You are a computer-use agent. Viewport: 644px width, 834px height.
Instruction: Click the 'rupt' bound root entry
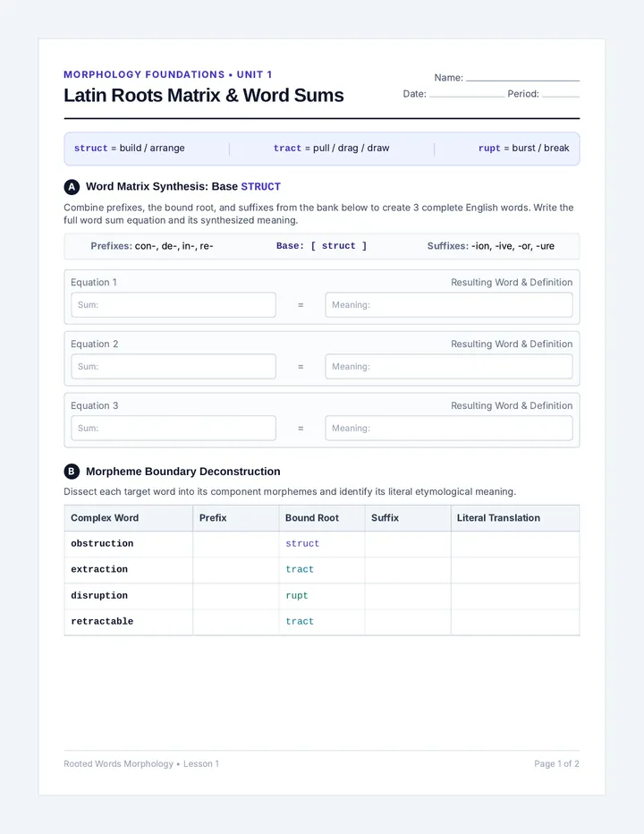pos(297,596)
